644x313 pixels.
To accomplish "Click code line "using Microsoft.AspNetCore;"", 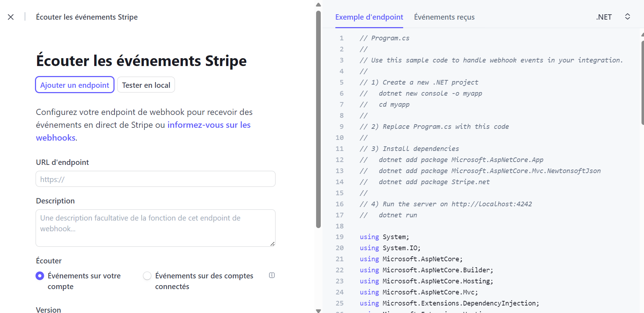I will pyautogui.click(x=411, y=259).
